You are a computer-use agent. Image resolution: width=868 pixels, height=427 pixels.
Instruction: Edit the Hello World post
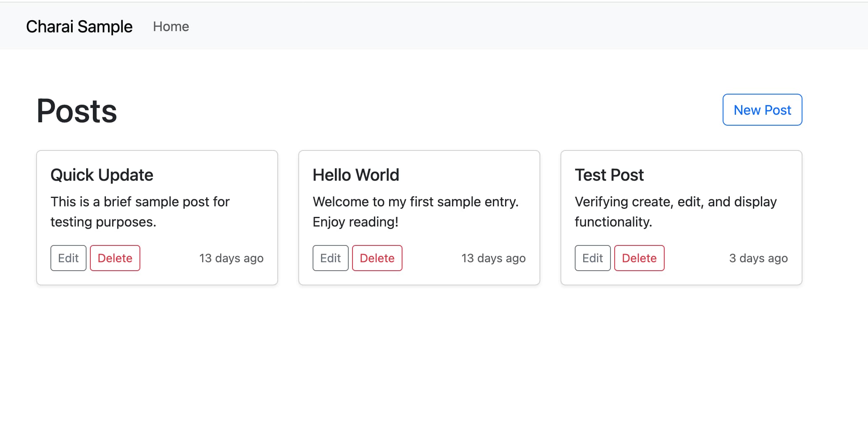point(331,258)
